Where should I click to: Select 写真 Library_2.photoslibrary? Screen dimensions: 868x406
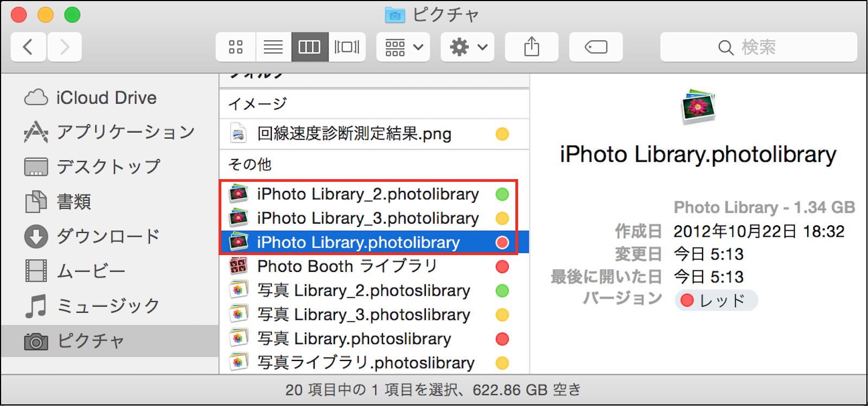pos(374,290)
